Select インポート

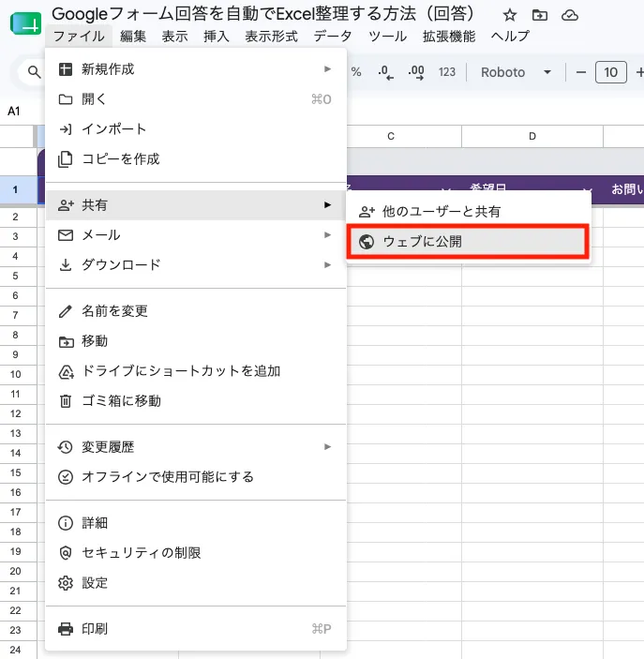tap(196, 129)
